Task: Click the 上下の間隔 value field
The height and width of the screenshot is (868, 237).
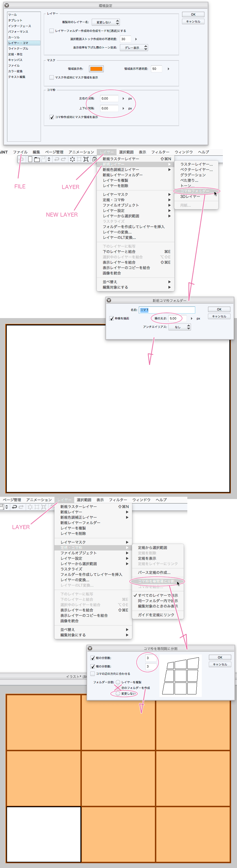Action: click(109, 109)
